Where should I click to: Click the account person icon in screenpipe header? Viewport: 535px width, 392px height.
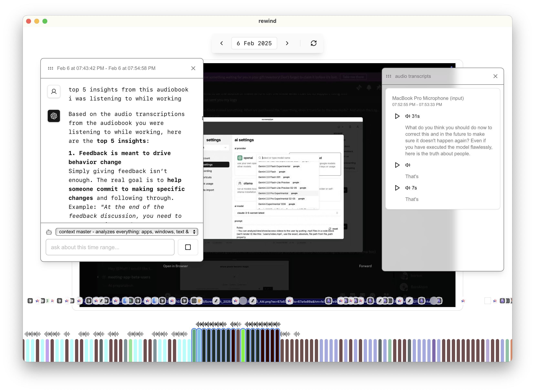tap(357, 127)
